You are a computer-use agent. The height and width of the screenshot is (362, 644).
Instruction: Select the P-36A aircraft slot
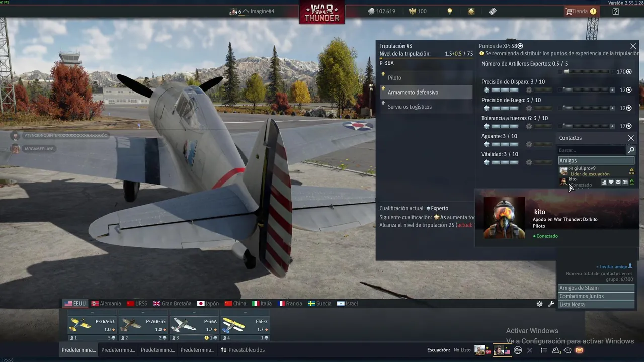click(194, 326)
